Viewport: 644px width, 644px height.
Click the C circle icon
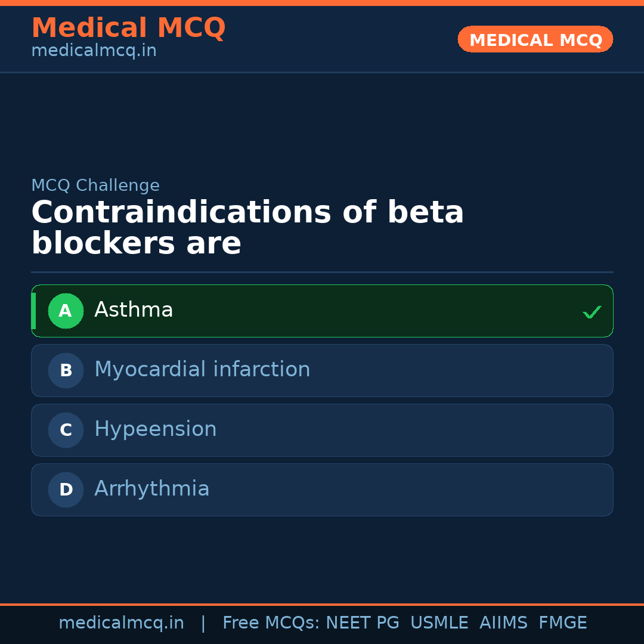coord(66,430)
